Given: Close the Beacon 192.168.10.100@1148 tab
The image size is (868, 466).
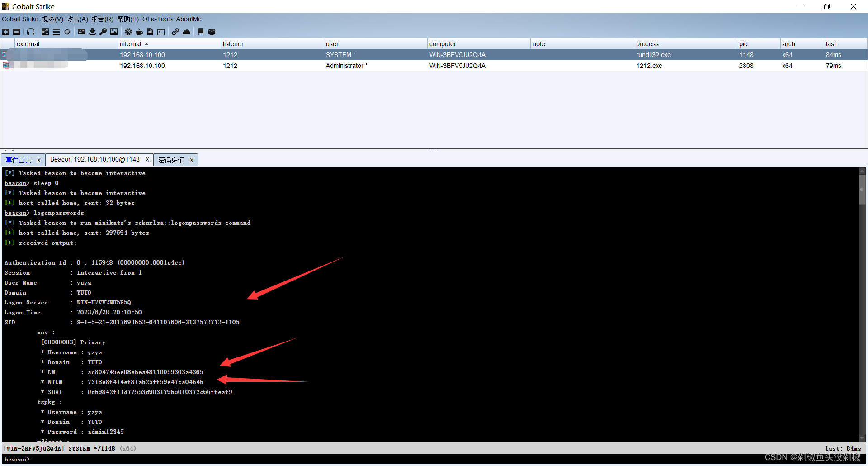Looking at the screenshot, I should tap(147, 159).
